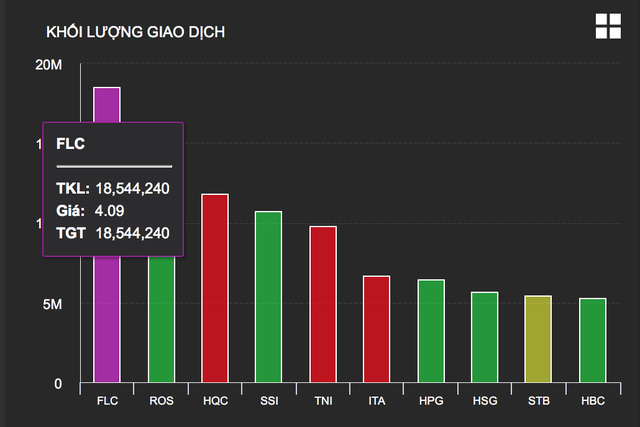Select the green HPG bar
This screenshot has width=640, height=427.
(431, 331)
